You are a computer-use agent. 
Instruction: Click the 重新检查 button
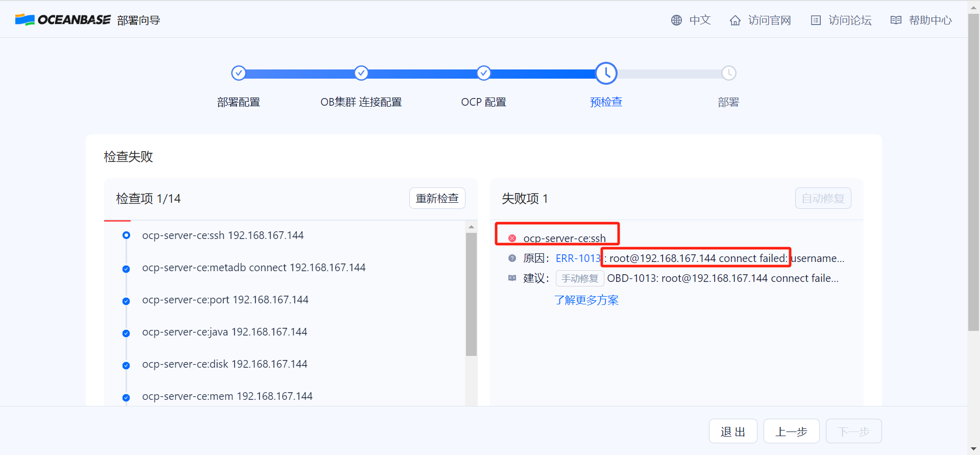[437, 198]
